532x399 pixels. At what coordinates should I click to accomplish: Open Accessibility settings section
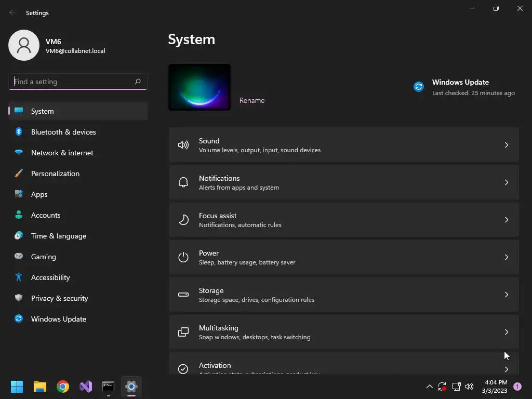[x=78, y=277]
